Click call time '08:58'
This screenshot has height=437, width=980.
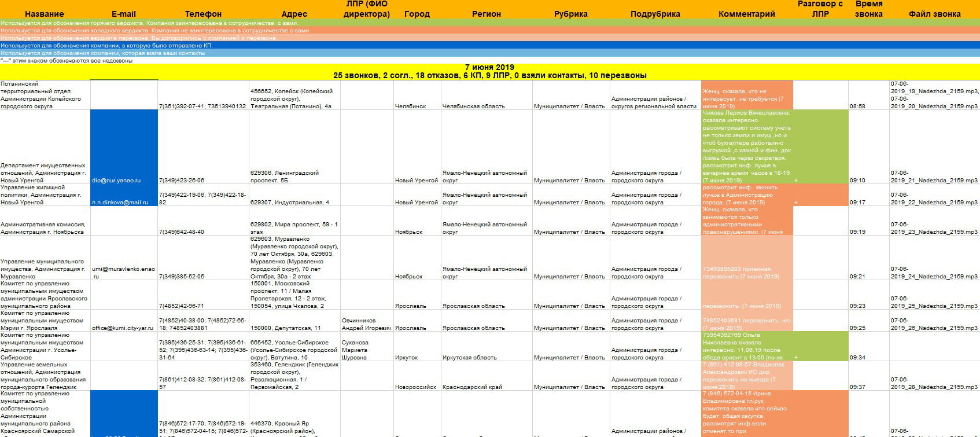coord(857,107)
